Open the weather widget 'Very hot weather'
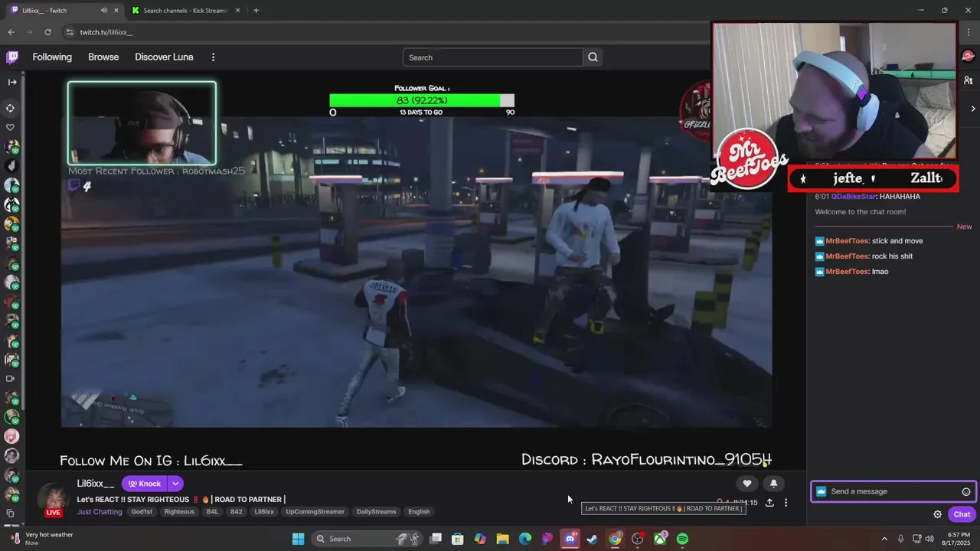Viewport: 980px width, 551px height. coord(42,539)
